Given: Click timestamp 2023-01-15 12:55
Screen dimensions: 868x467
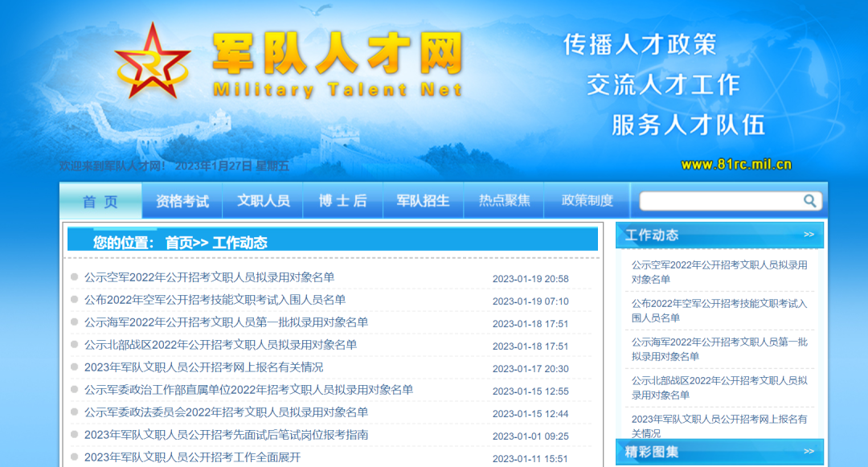Looking at the screenshot, I should tap(530, 391).
